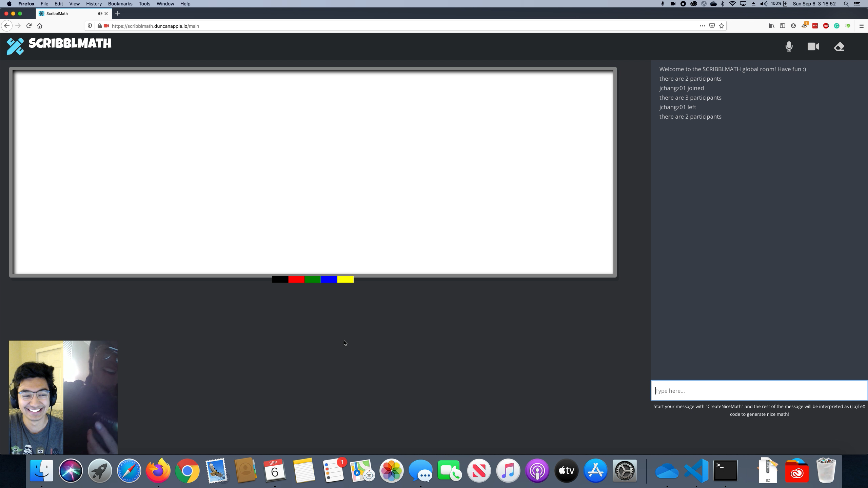
Task: Mute the microphone in ScribblMath header
Action: tap(789, 46)
